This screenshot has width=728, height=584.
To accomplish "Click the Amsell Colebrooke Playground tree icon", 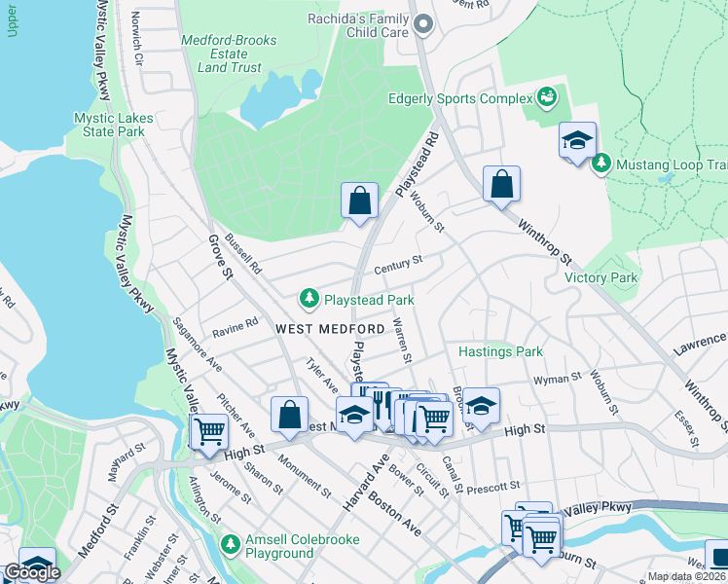I will [x=230, y=544].
